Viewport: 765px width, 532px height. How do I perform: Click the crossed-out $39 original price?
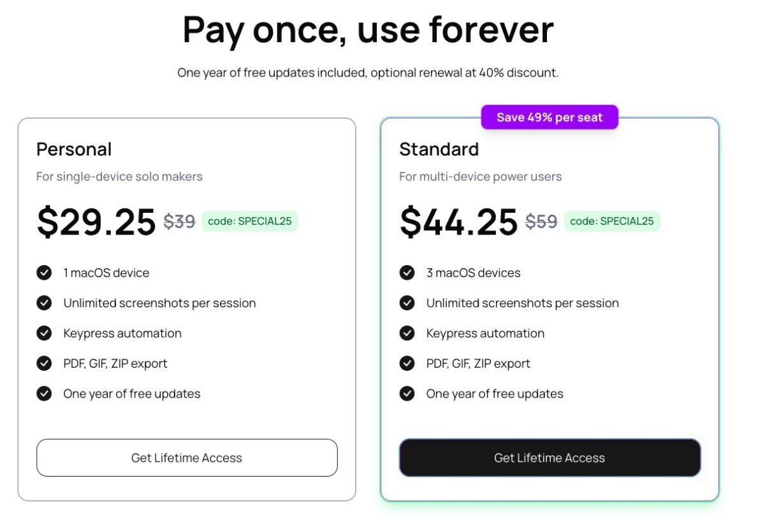[x=178, y=221]
